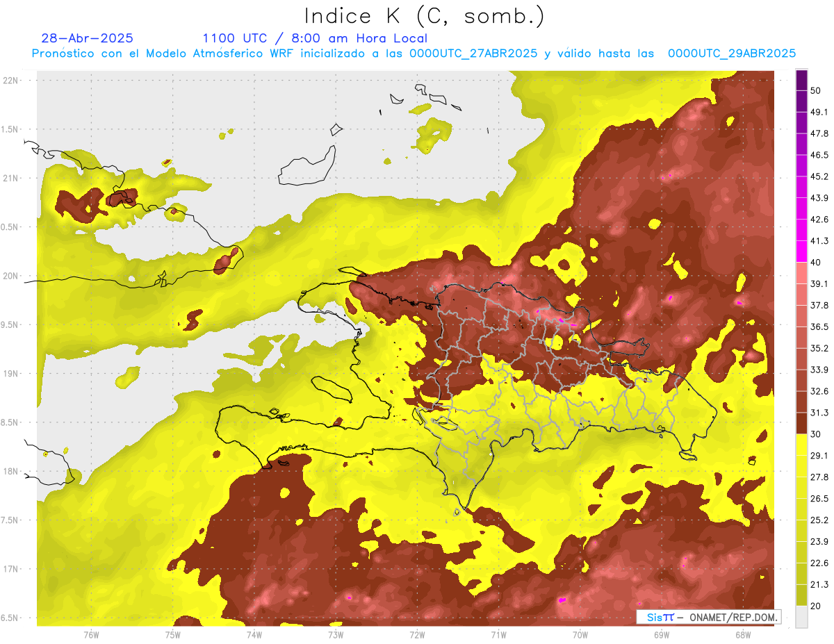Click the dark purple swatch topping the colorbar

[x=801, y=81]
